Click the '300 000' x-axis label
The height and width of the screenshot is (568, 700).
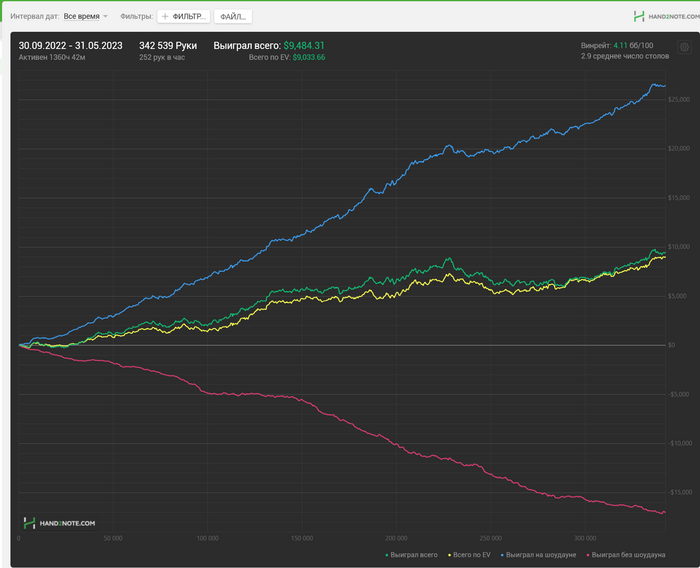pyautogui.click(x=585, y=538)
